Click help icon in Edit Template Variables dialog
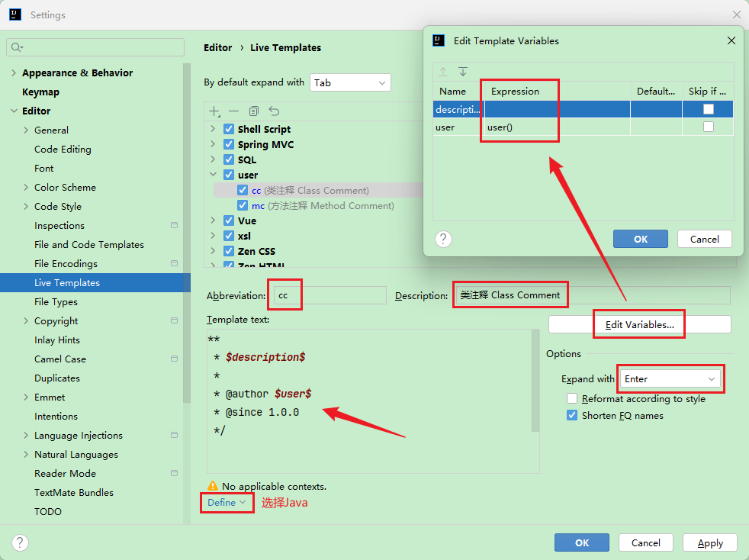 click(x=443, y=239)
